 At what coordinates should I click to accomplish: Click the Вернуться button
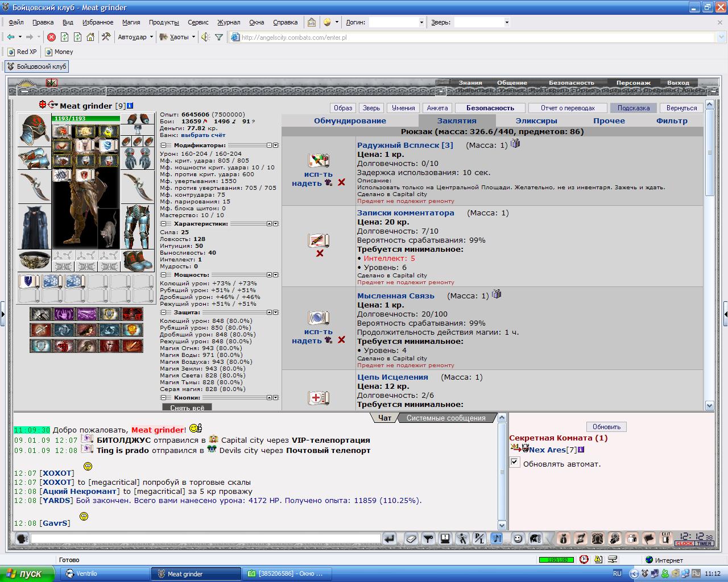tap(681, 108)
